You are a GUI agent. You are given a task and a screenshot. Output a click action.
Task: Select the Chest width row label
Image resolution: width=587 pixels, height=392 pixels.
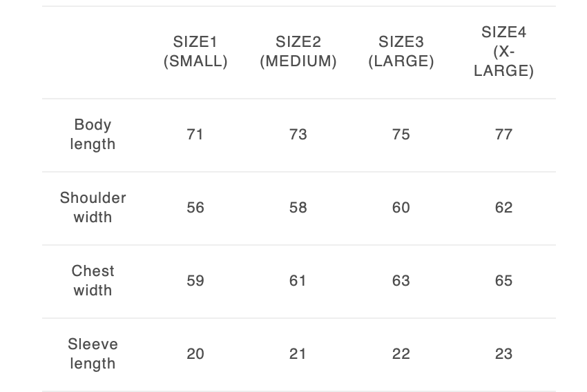93,281
